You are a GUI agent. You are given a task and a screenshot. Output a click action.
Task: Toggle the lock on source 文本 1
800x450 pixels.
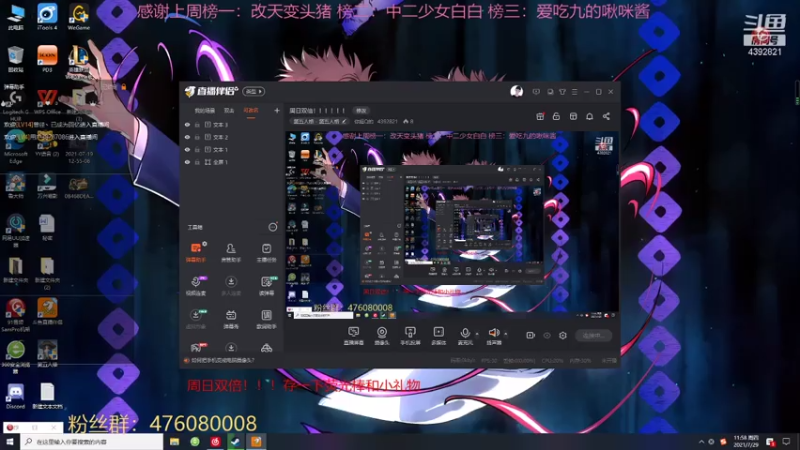197,149
